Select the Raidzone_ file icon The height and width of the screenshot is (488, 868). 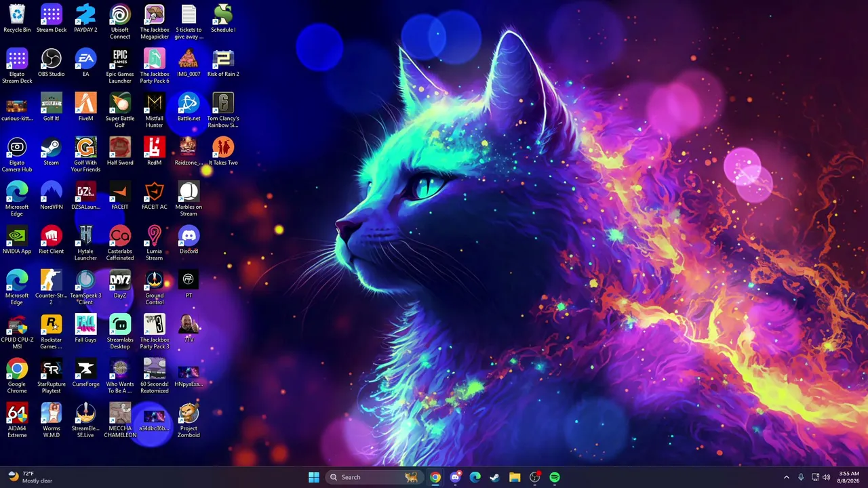pos(189,151)
